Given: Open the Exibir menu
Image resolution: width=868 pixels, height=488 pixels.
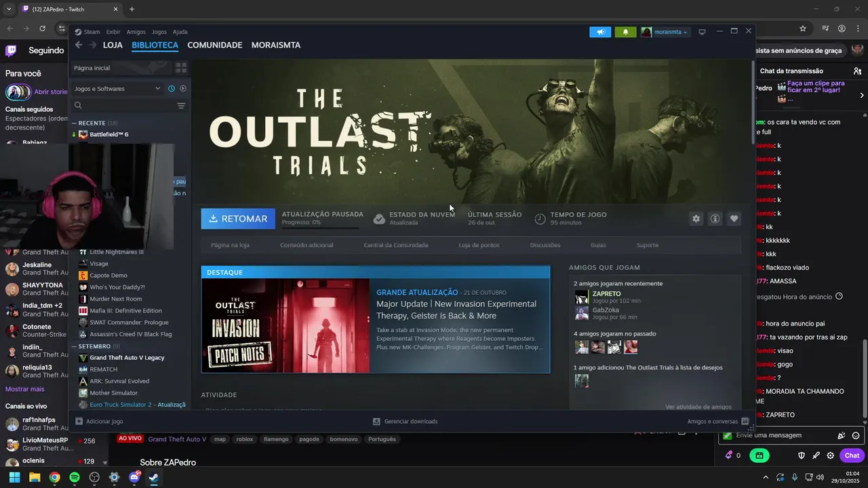Looking at the screenshot, I should coord(113,32).
